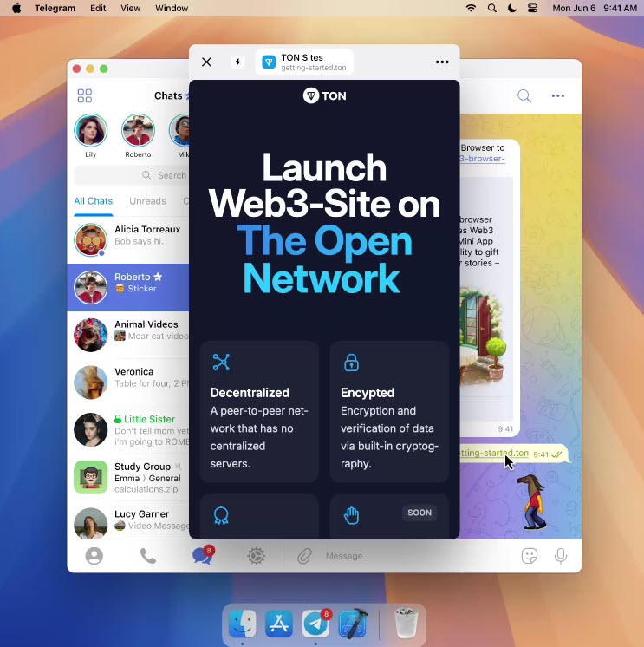The image size is (644, 647).
Task: Open Roberto's story avatar
Action: coord(138,131)
